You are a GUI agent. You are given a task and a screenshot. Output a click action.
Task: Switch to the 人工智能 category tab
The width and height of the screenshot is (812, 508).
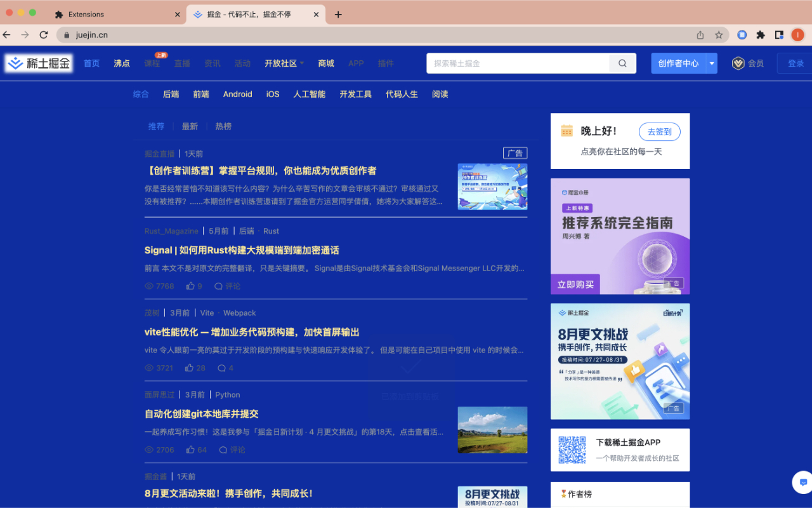click(x=310, y=94)
